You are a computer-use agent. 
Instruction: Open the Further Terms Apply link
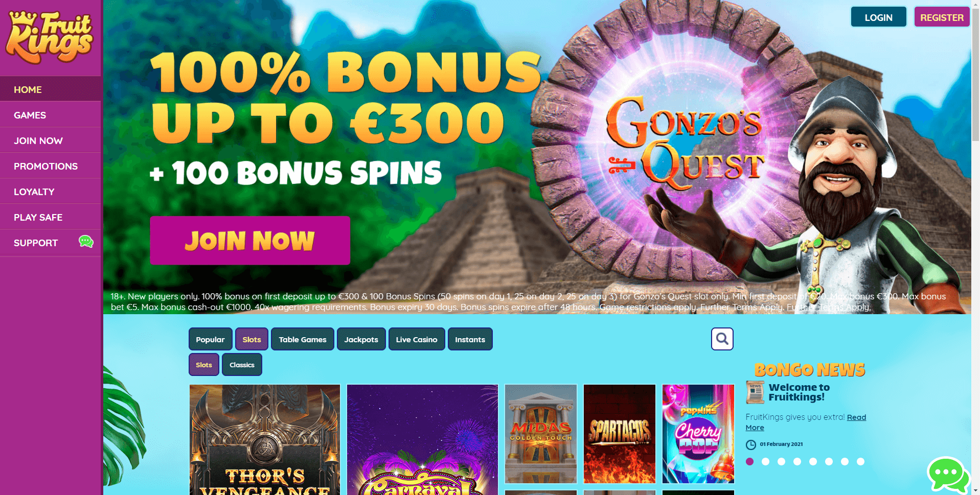[x=828, y=307]
